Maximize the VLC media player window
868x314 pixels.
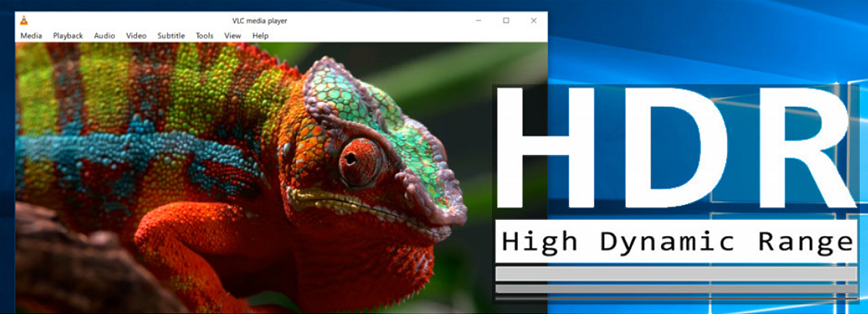pos(506,20)
